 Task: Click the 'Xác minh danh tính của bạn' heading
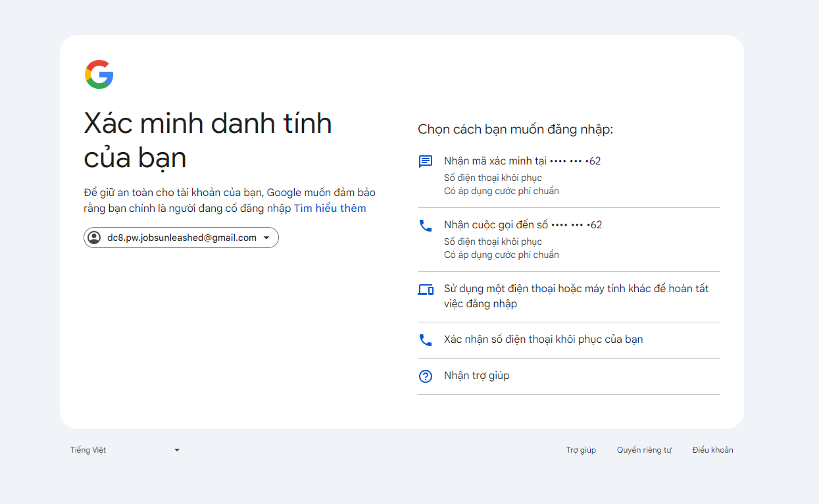tap(208, 140)
